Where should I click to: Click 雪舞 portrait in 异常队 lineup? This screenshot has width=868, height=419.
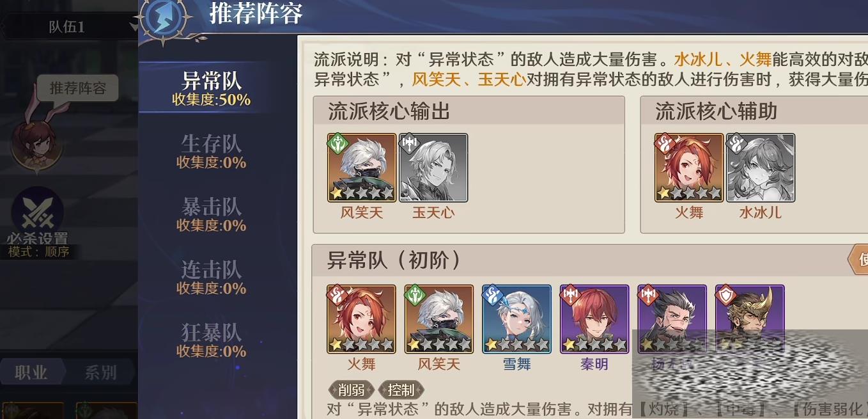tap(516, 319)
